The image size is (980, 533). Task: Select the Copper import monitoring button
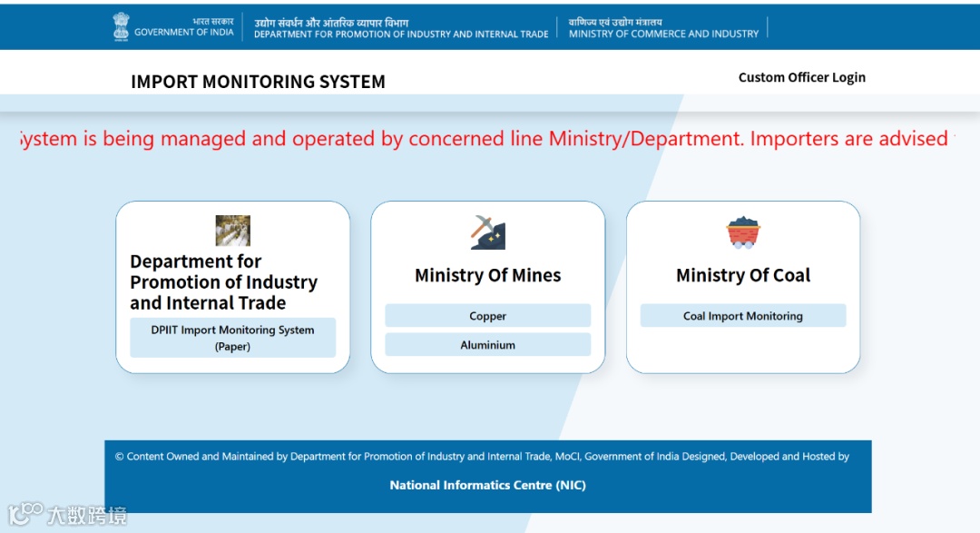(487, 316)
